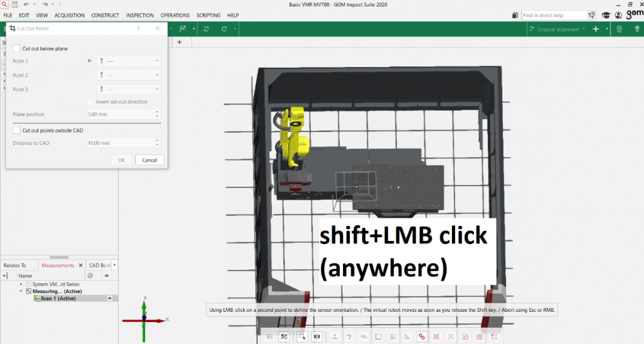Toggle Invert cut-out direction checkbox
The height and width of the screenshot is (344, 644).
coord(90,102)
